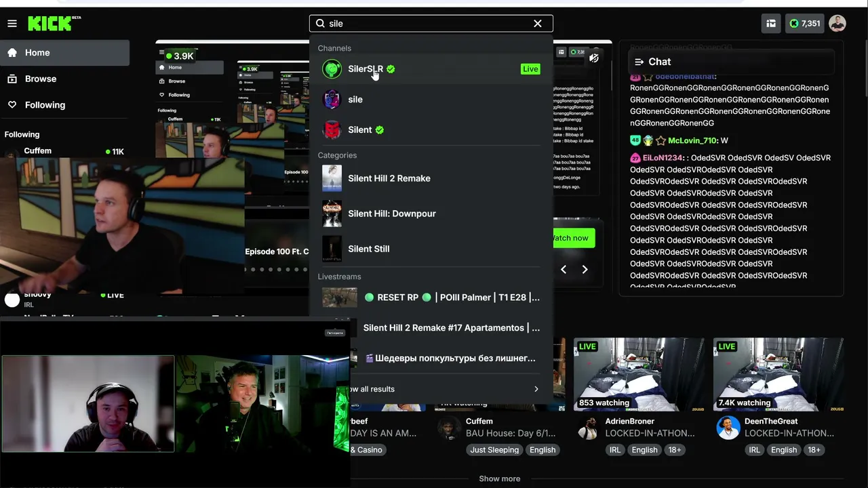Click the Just Sleeping tag

(494, 450)
